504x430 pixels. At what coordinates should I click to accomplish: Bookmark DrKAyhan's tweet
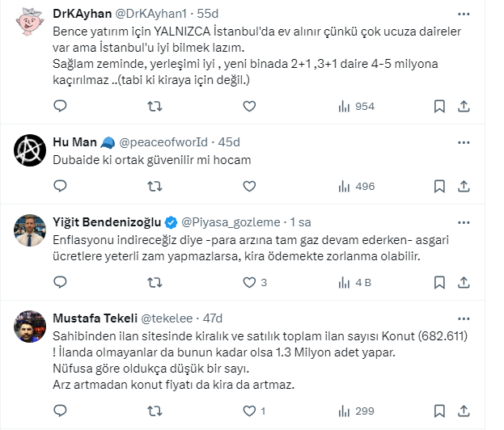tap(438, 106)
